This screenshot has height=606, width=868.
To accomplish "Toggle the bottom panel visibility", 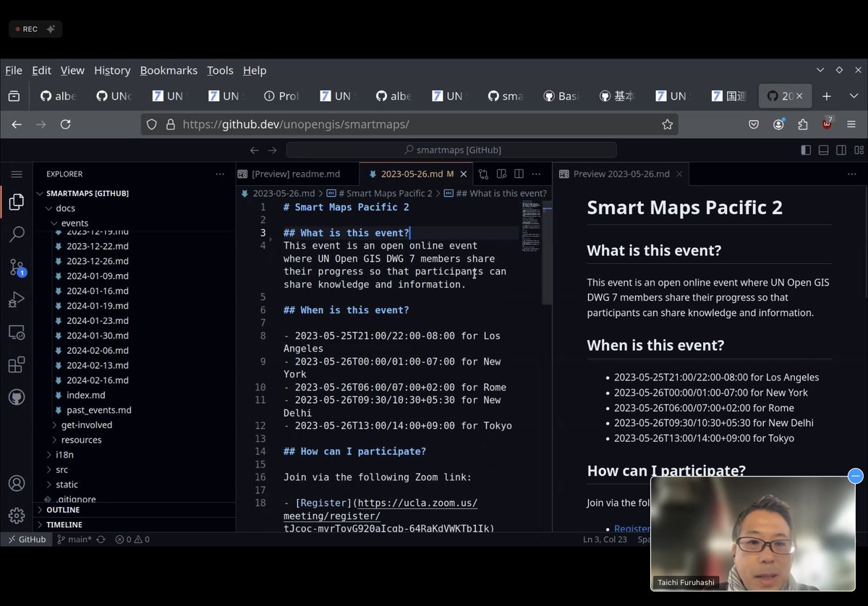I will click(823, 150).
